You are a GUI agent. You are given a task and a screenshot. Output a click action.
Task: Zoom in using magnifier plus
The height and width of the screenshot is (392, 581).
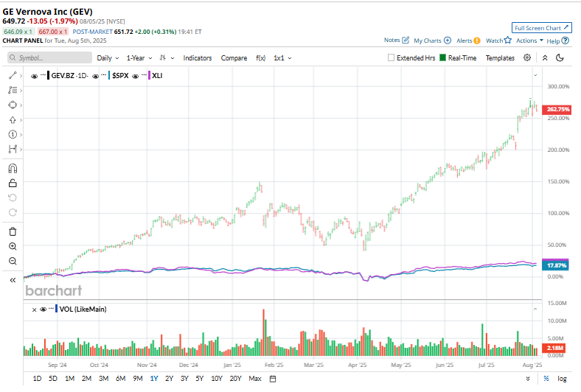[13, 246]
